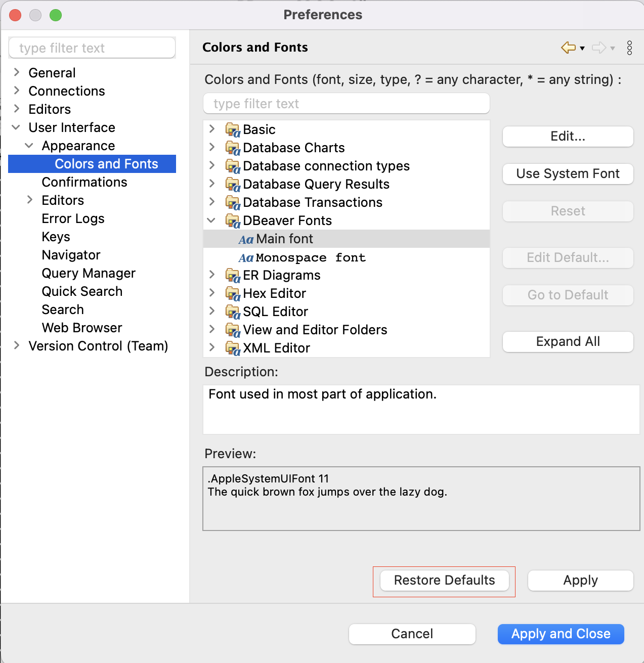Click the Use System Font button

click(568, 174)
